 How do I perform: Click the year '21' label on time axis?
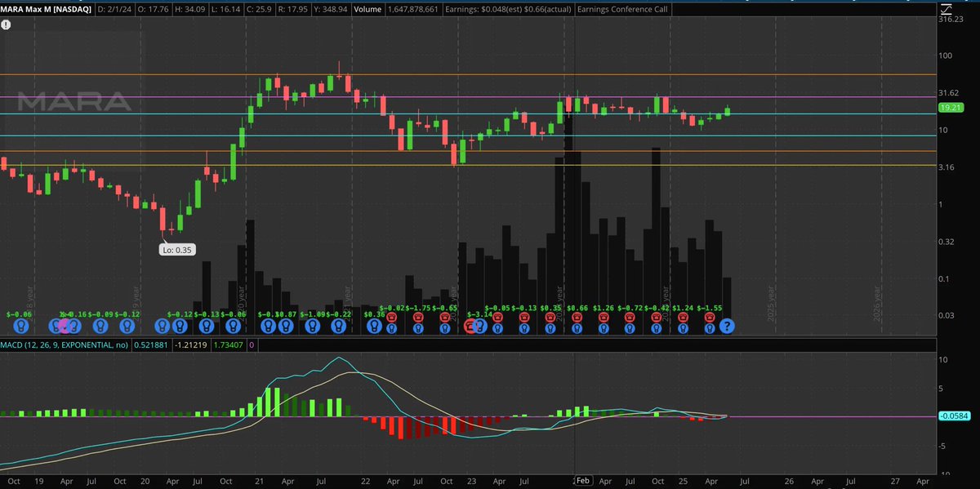tap(258, 482)
